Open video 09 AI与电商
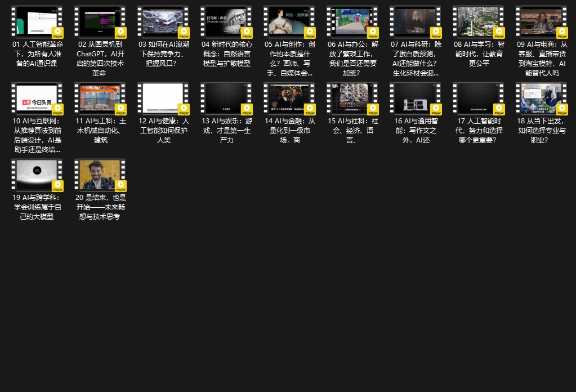The image size is (576, 392). (542, 22)
